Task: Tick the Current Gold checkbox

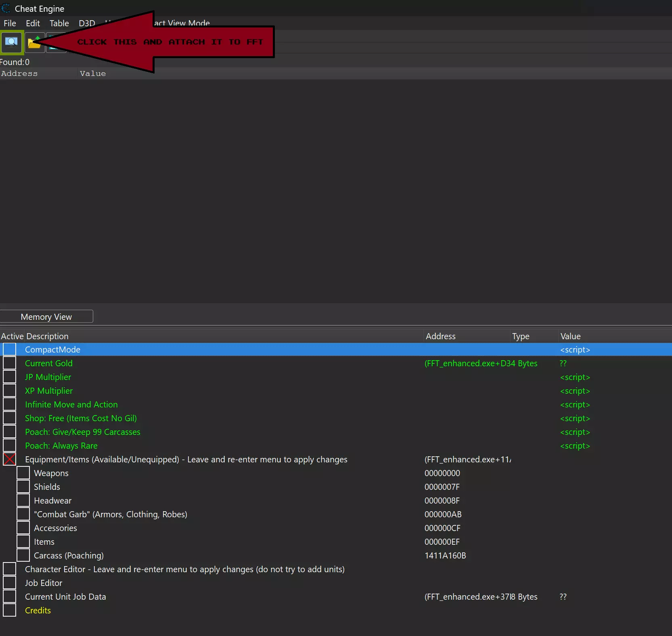Action: click(9, 363)
